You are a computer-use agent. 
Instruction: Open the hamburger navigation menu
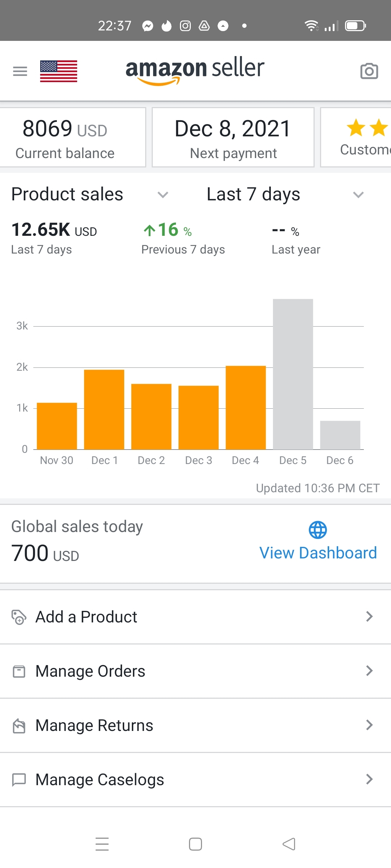pyautogui.click(x=20, y=71)
